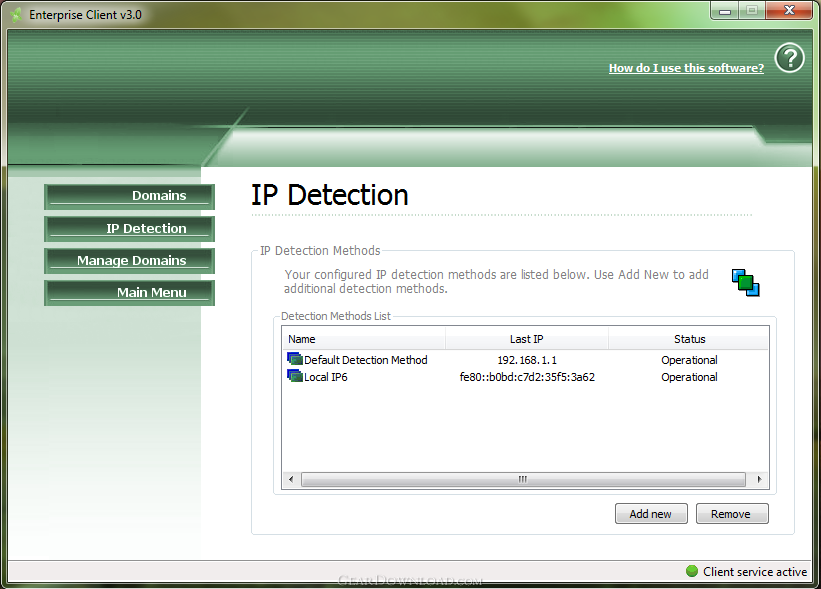This screenshot has height=589, width=821.
Task: Open the Manage Domains page
Action: coord(130,260)
